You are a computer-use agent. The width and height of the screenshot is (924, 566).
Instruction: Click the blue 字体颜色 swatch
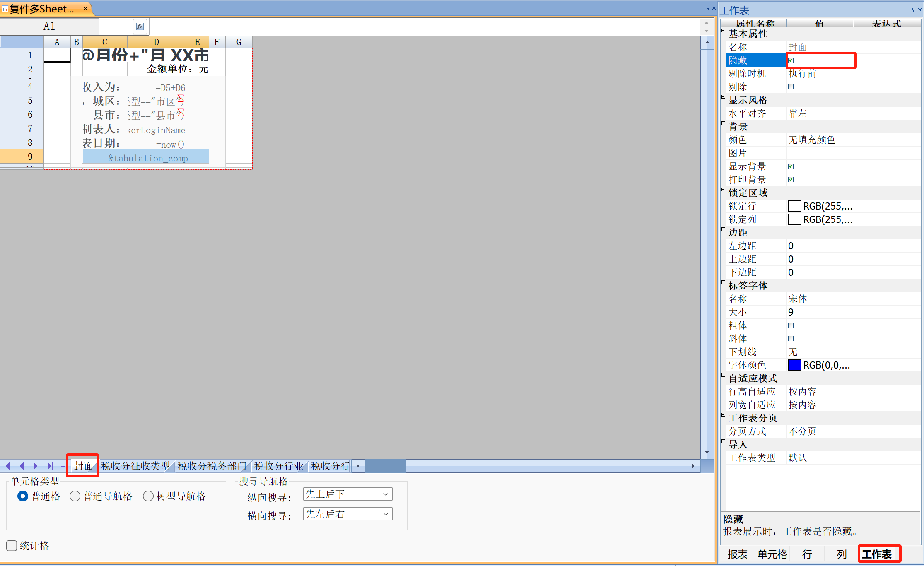(794, 365)
